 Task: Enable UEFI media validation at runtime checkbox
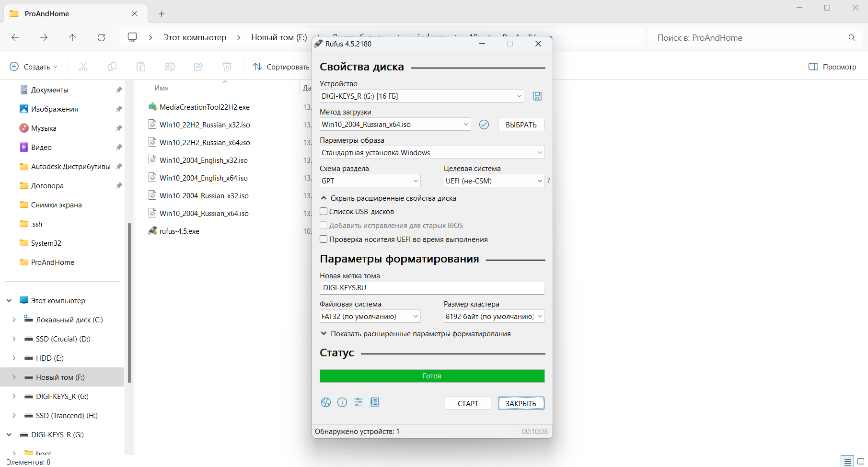pyautogui.click(x=324, y=239)
